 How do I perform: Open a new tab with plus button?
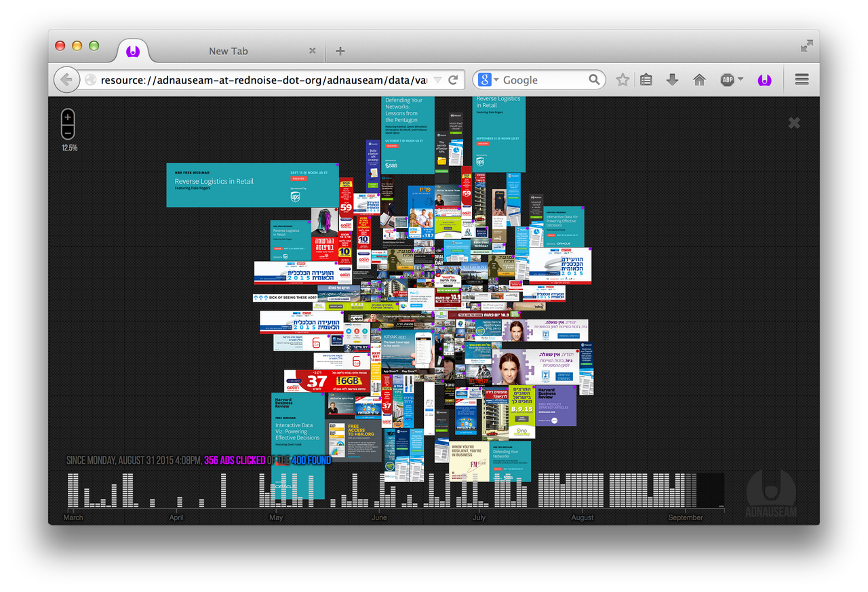tap(340, 51)
